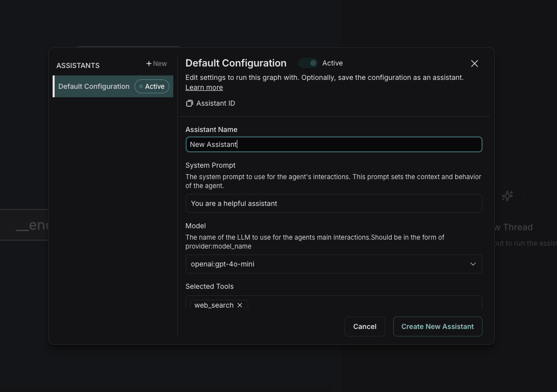Click into the System Prompt text box
This screenshot has height=392, width=557.
coord(334,203)
